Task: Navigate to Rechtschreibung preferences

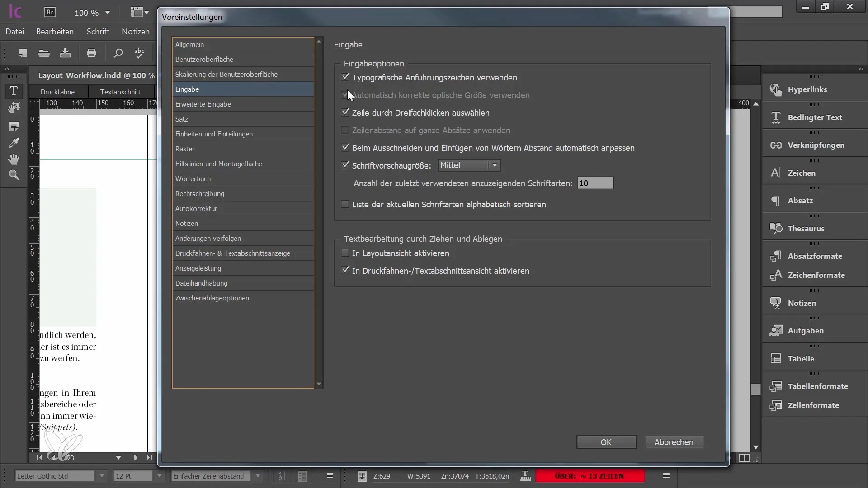Action: (200, 193)
